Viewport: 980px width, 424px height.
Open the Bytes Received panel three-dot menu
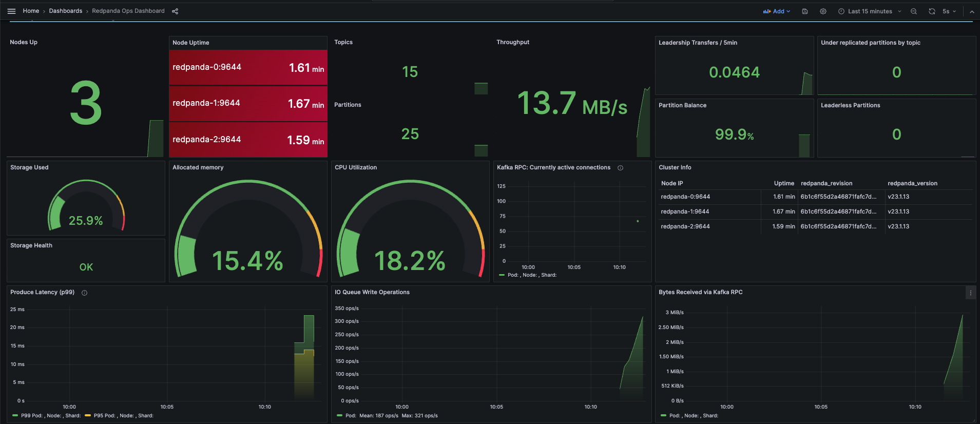click(x=970, y=293)
